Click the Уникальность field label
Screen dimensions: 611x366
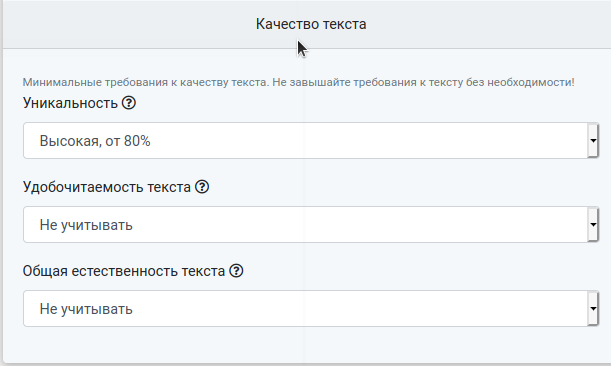pos(70,103)
